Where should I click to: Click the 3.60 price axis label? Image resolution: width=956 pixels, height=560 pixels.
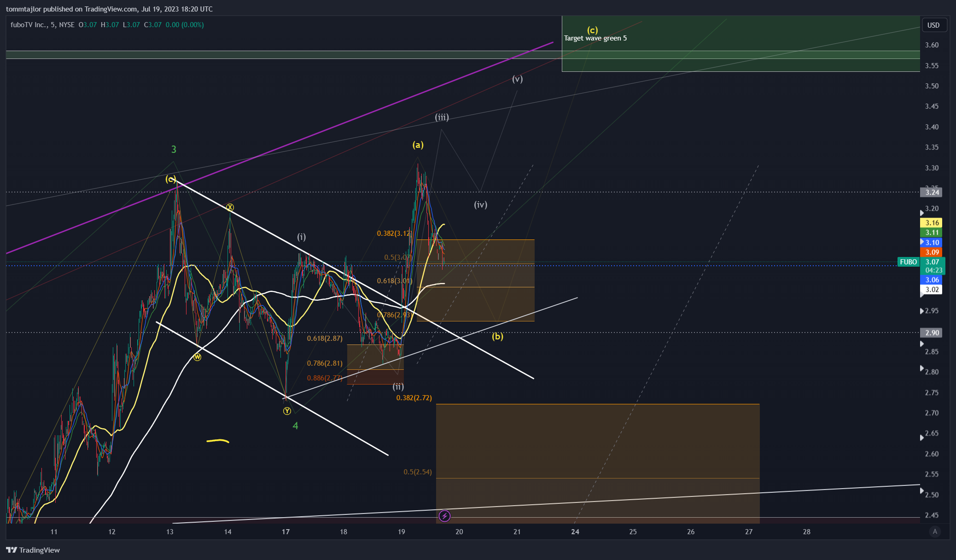point(932,45)
